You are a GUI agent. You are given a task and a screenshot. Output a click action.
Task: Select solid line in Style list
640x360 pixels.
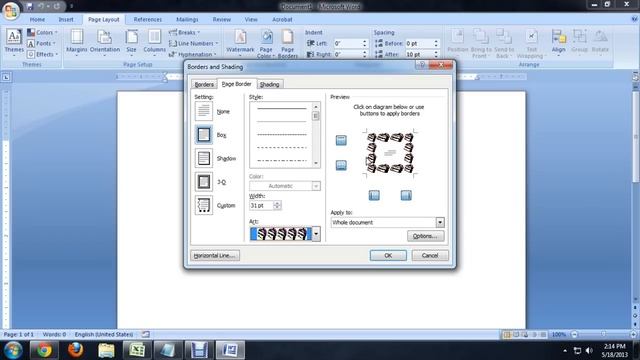coord(282,109)
